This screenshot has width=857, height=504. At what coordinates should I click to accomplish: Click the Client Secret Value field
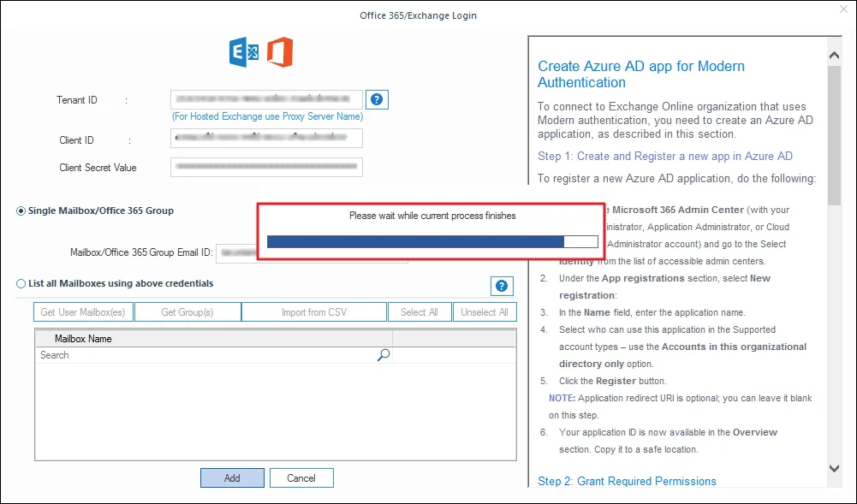[267, 167]
